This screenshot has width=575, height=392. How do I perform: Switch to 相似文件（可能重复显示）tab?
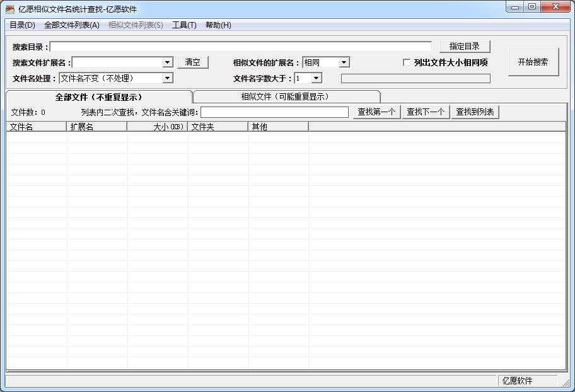[x=285, y=96]
